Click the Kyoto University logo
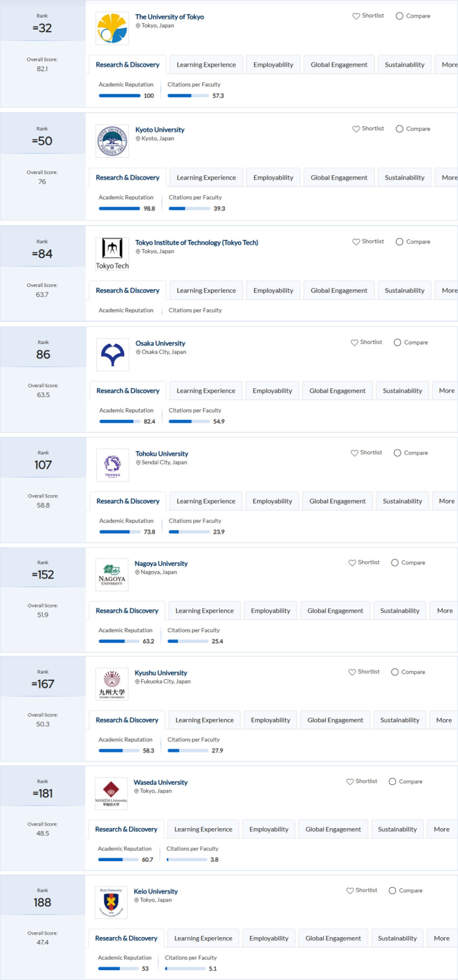The width and height of the screenshot is (458, 980). (x=112, y=141)
